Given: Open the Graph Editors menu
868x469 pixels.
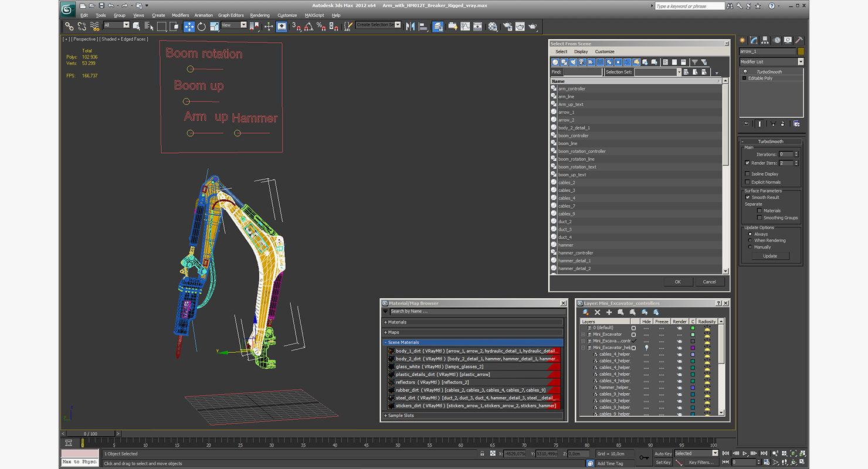Looking at the screenshot, I should [x=231, y=15].
